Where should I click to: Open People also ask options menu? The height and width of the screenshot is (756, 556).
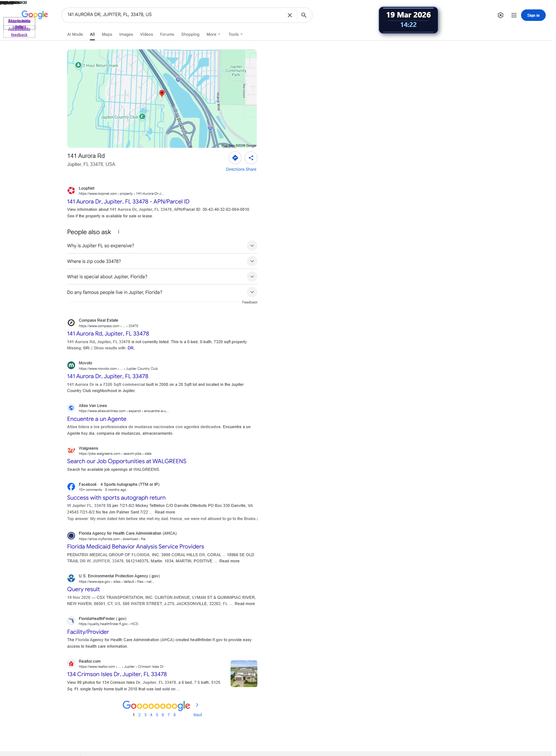coord(119,232)
